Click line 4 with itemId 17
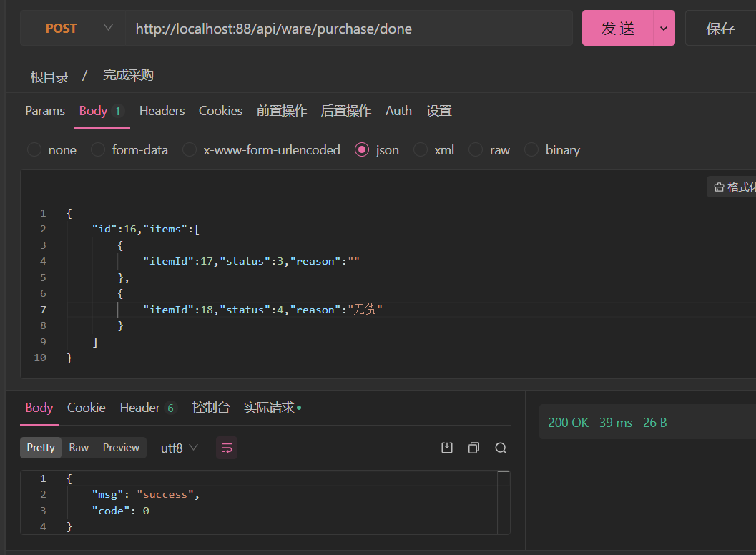Screen dimensions: 756x555 [x=251, y=261]
